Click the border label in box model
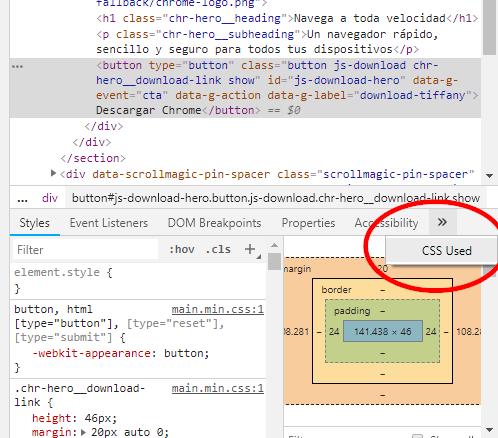This screenshot has height=438, width=498. (x=336, y=290)
